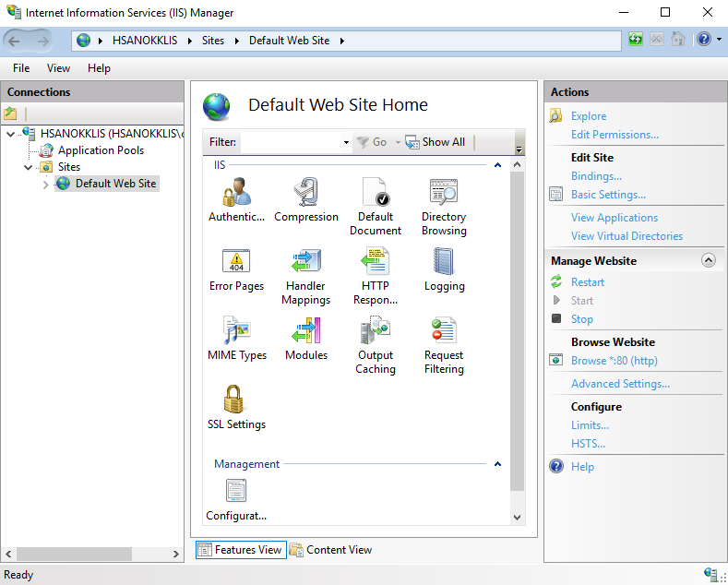Restart the website

click(588, 281)
